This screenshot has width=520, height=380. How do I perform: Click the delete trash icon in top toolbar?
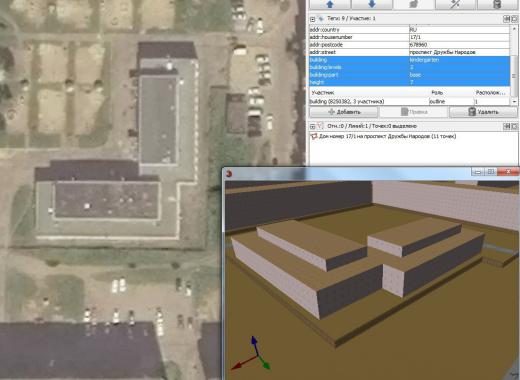pyautogui.click(x=497, y=4)
